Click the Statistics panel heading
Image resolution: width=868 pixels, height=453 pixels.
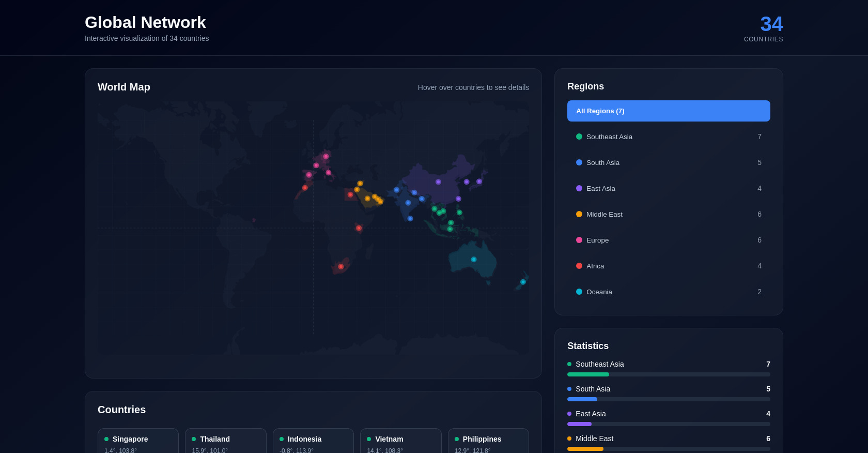point(588,346)
